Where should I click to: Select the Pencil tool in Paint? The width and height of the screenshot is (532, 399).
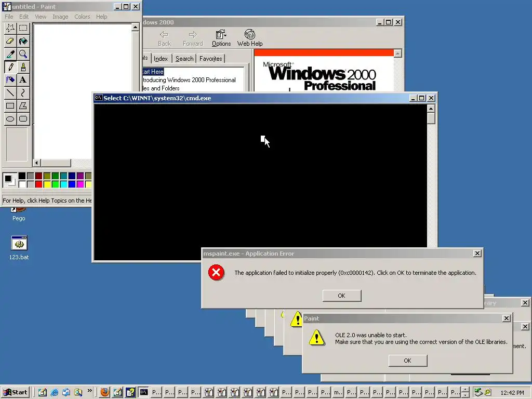pos(10,67)
